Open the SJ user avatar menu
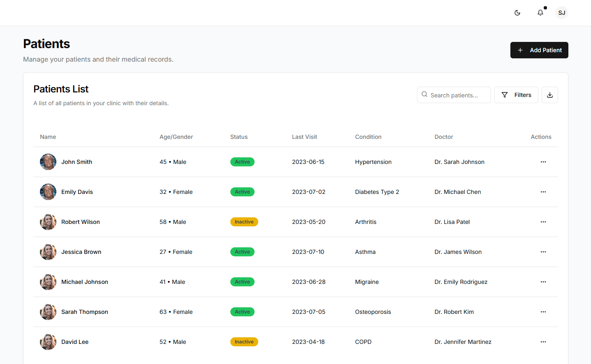Image resolution: width=591 pixels, height=364 pixels. pos(562,13)
